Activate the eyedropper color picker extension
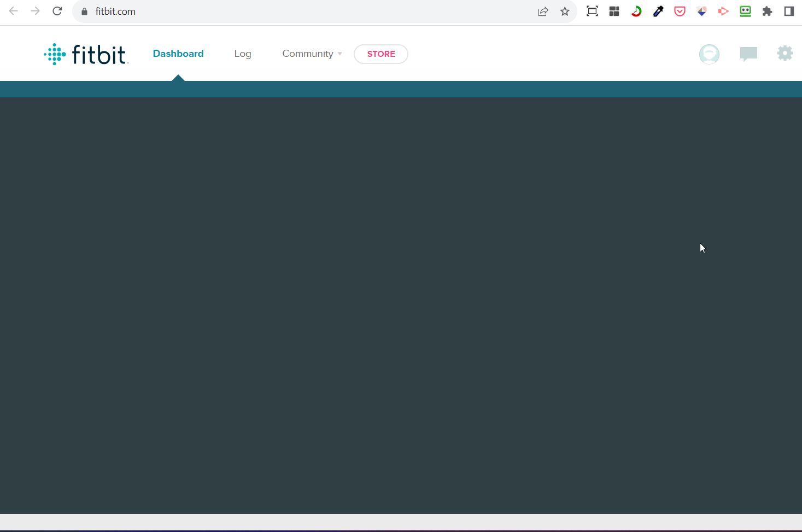The width and height of the screenshot is (802, 532). [658, 11]
